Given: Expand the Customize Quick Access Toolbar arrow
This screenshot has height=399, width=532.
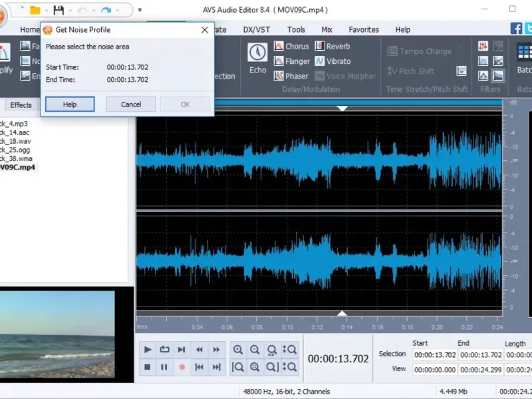Looking at the screenshot, I should 140,11.
